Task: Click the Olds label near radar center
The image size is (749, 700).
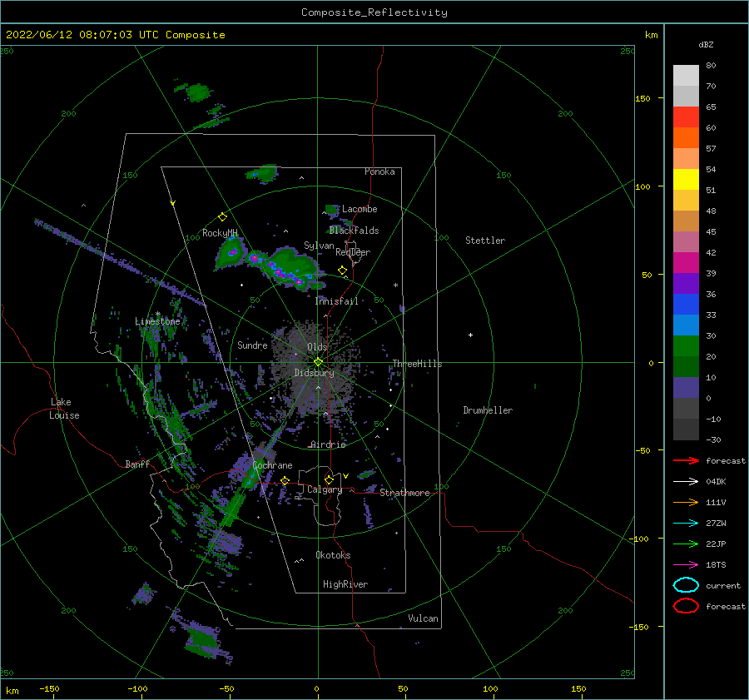Action: coord(317,347)
